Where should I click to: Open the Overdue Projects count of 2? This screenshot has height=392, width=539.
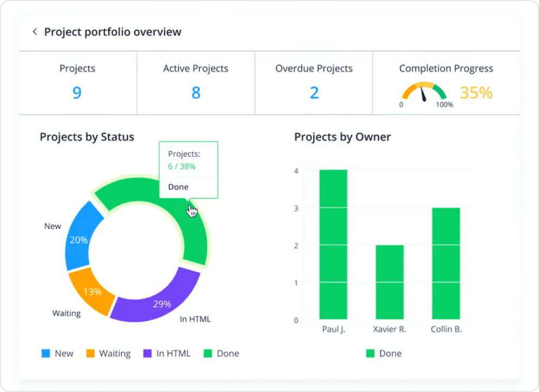click(314, 93)
